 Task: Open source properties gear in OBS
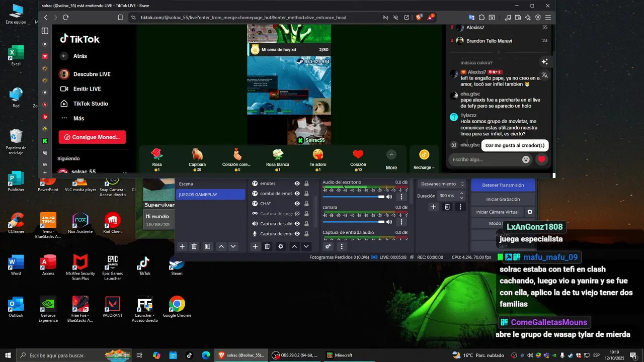coord(281,246)
